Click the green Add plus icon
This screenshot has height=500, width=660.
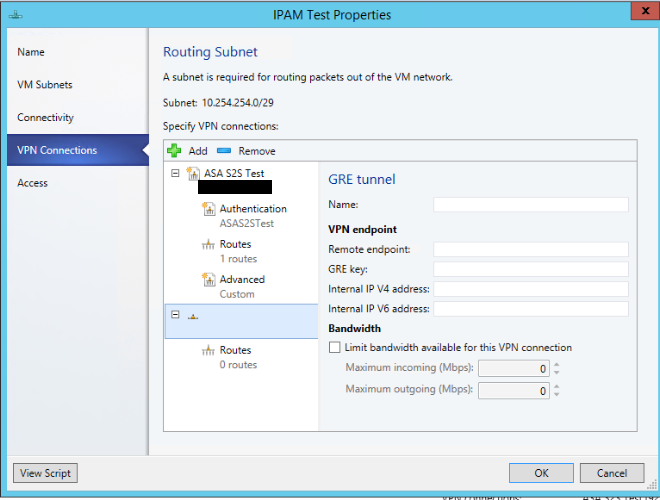(174, 151)
